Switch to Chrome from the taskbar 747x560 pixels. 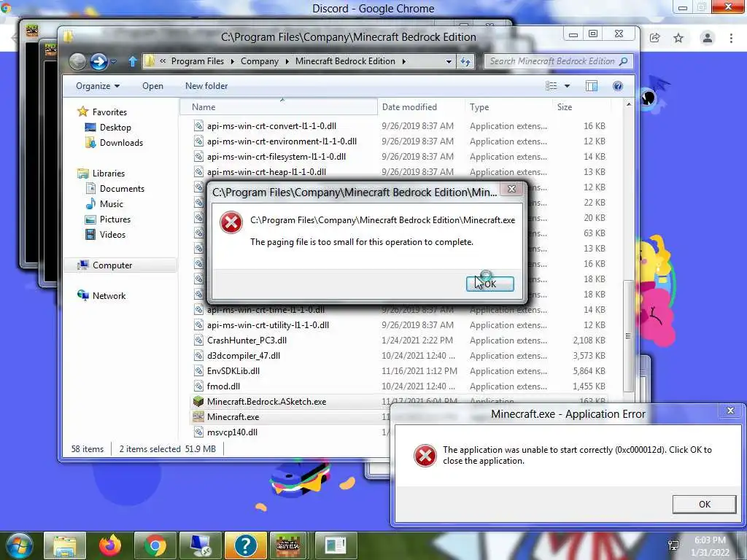[155, 545]
